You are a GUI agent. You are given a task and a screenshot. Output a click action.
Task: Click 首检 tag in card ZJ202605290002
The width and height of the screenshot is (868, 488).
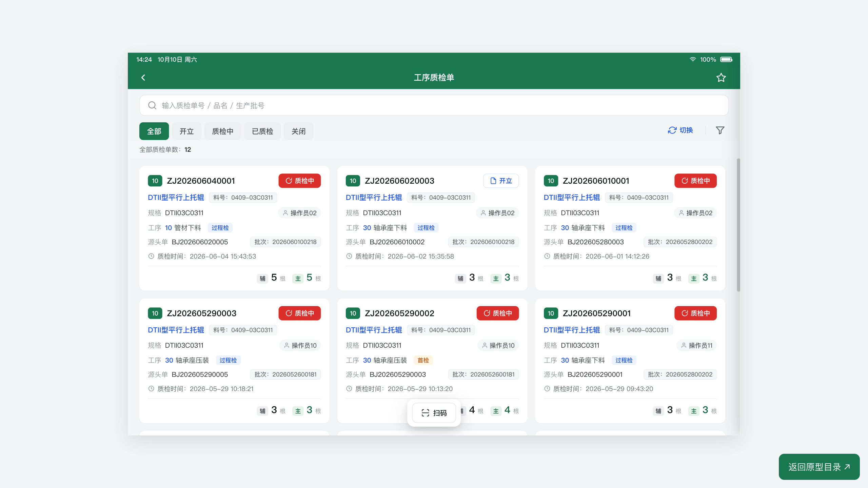click(x=423, y=360)
